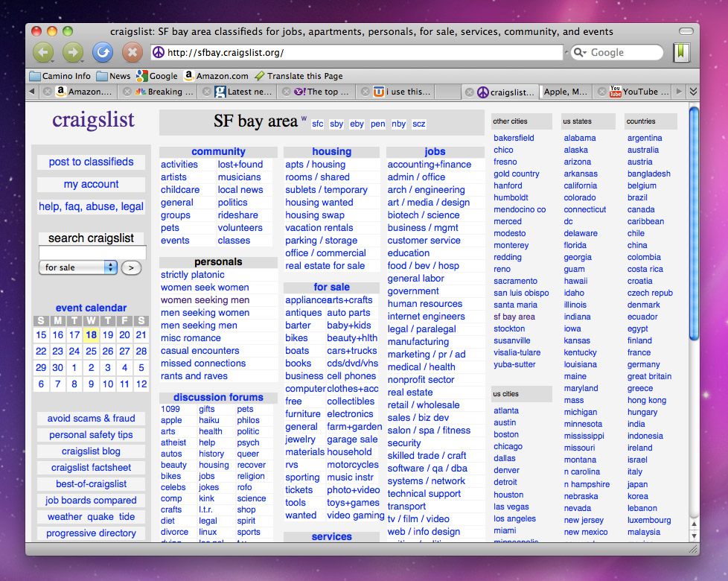
Task: Open the 'event calendar' heading link
Action: (91, 308)
